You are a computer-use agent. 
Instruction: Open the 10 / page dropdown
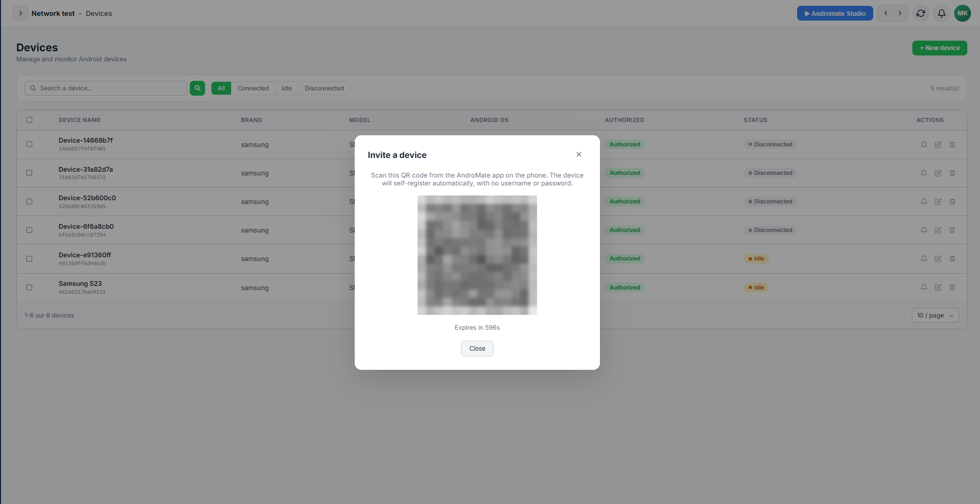[x=936, y=315]
